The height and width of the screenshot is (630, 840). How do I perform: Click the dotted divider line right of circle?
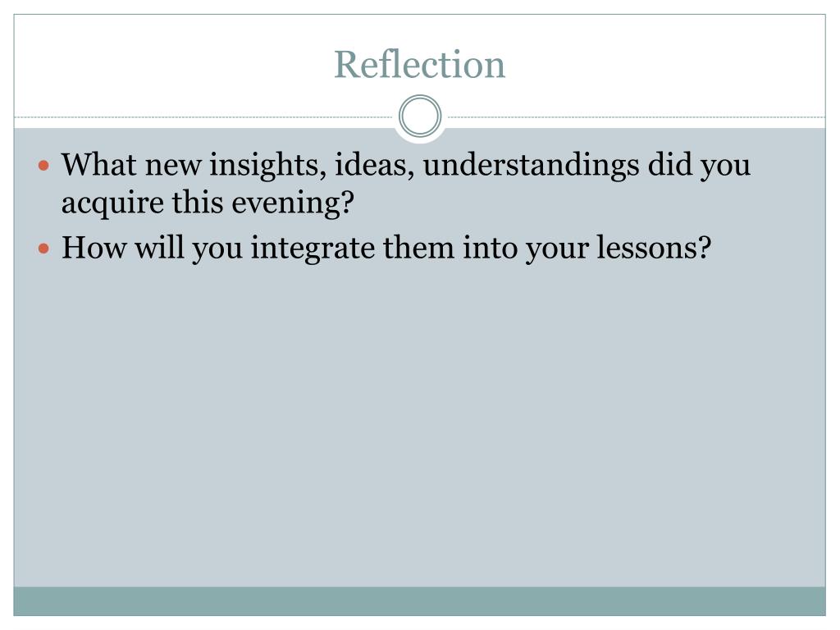[x=637, y=116]
